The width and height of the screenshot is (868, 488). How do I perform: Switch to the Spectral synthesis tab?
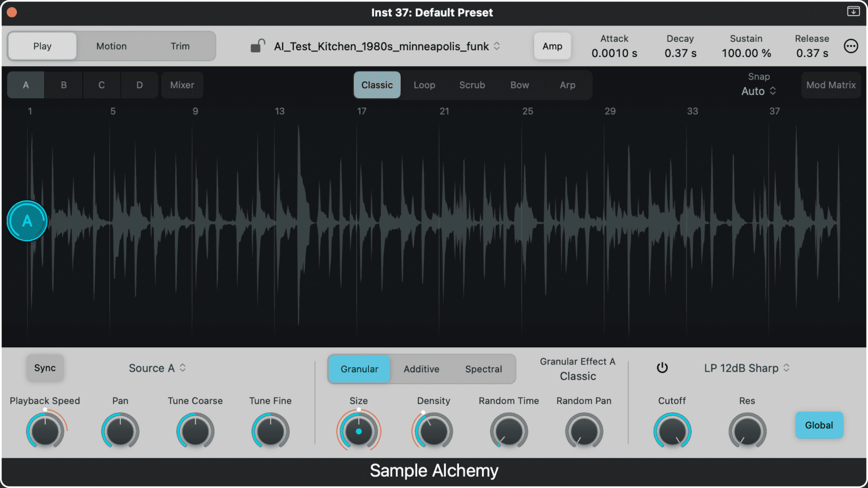(483, 369)
